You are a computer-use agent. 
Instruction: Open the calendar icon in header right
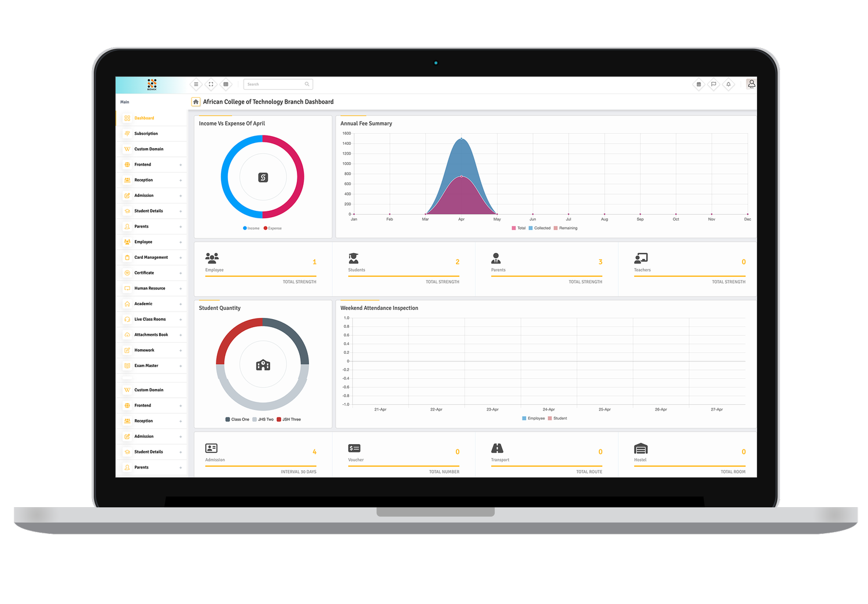698,85
